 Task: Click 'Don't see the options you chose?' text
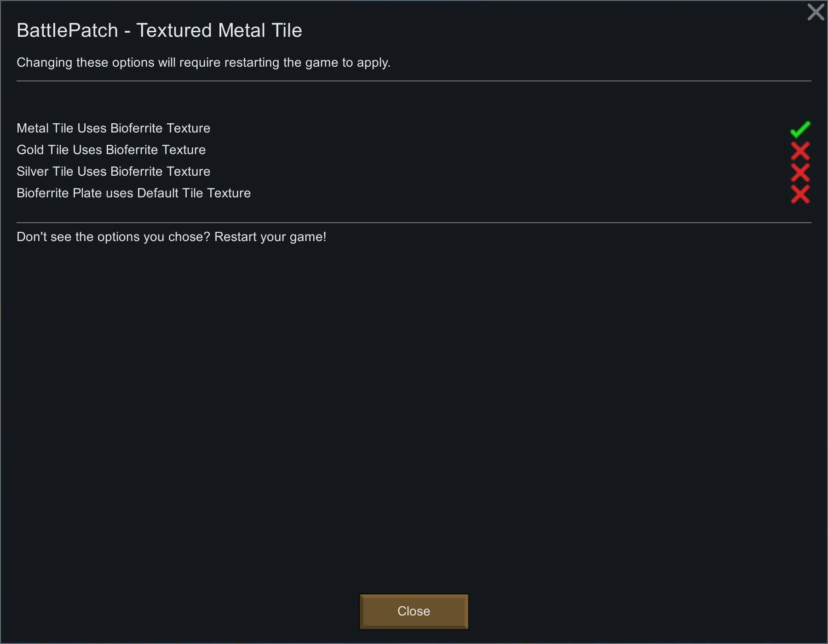click(113, 237)
